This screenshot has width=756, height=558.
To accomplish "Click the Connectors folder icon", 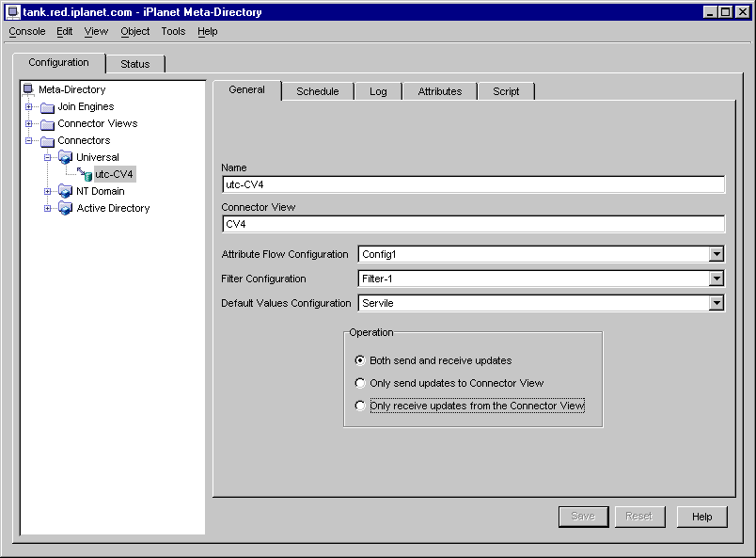I will [47, 141].
